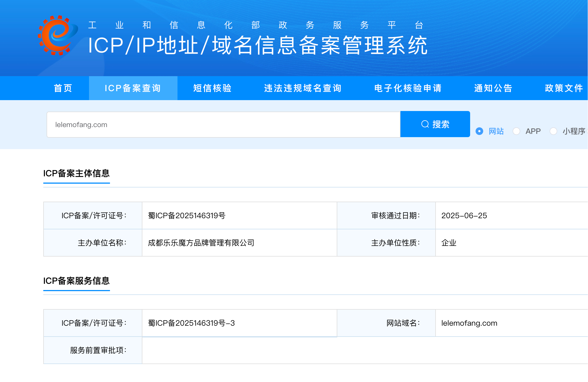Click license number 蜀ICP备2025146319号-3

point(191,323)
